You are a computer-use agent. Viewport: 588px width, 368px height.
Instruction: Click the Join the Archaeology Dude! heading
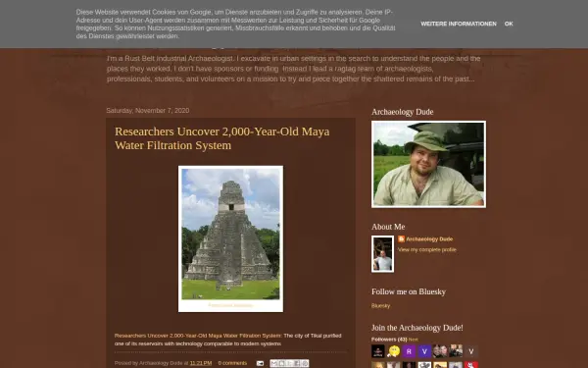[x=417, y=328]
